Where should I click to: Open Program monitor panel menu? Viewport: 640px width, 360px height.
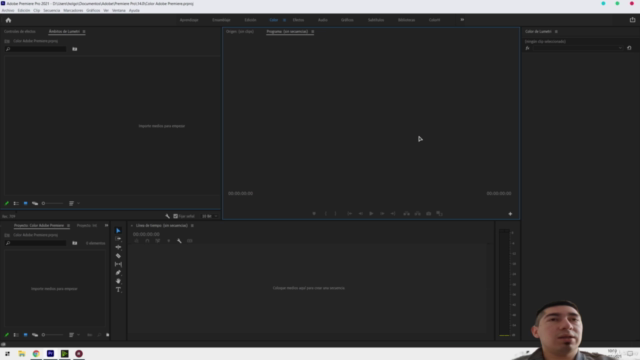(x=313, y=31)
